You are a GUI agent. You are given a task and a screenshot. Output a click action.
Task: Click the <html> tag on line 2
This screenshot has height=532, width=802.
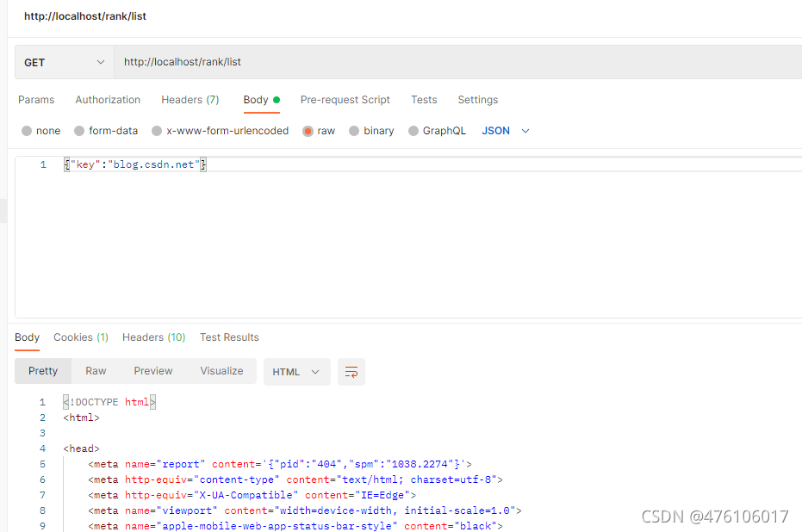pos(81,418)
